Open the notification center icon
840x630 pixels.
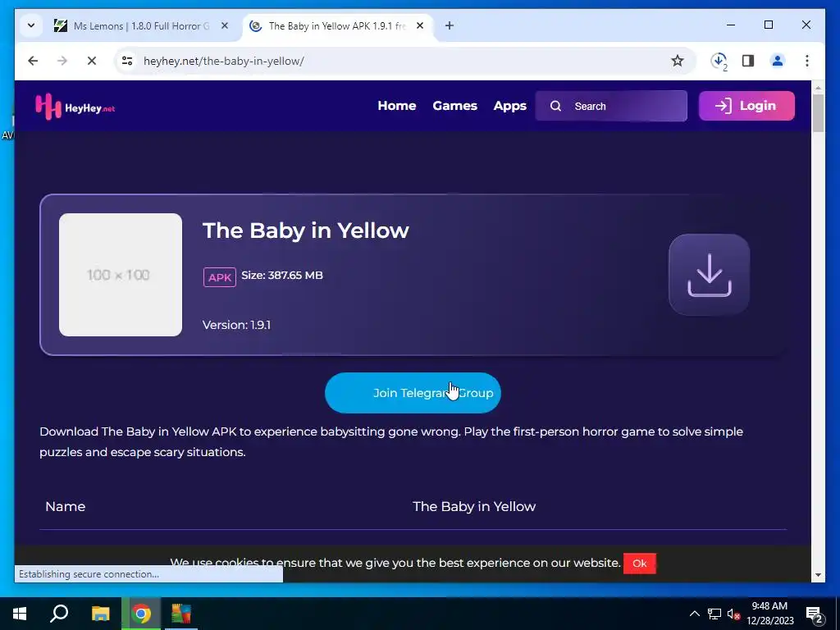pos(815,614)
